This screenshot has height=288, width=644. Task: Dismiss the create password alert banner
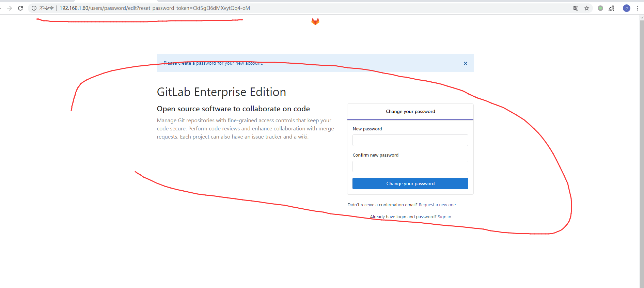pos(465,63)
